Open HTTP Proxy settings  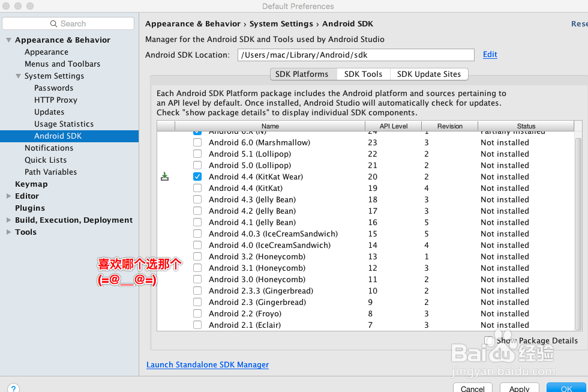(56, 100)
